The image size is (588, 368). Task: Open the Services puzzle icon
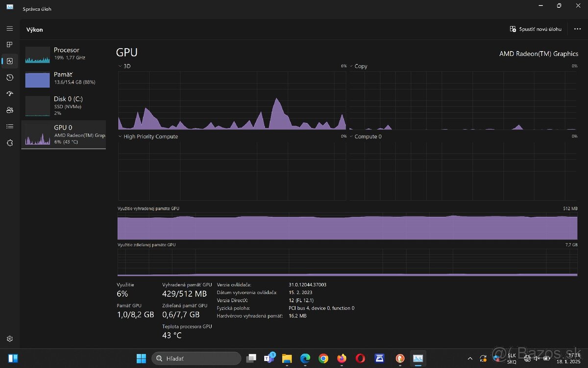10,143
